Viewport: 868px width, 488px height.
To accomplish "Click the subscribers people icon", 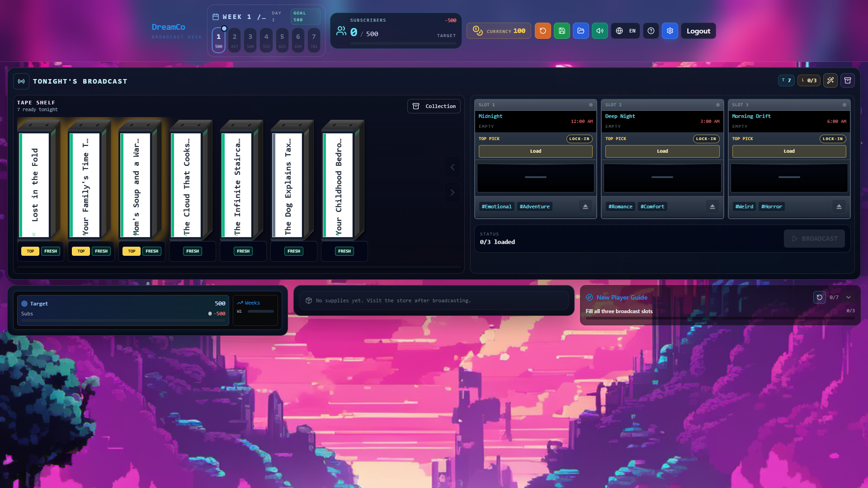I will pos(341,31).
